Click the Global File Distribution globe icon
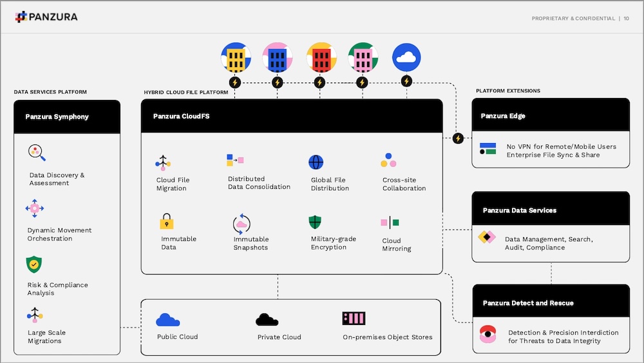644x363 pixels. (x=316, y=162)
